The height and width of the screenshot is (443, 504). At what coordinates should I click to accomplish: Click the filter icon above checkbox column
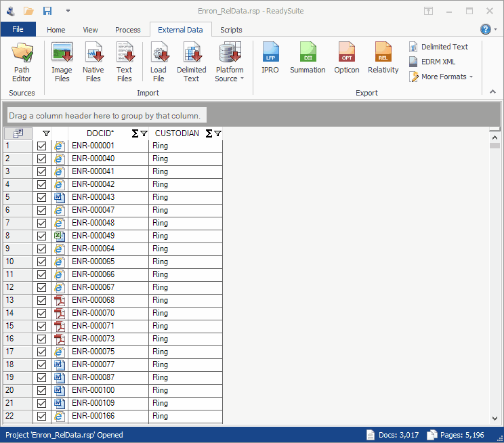click(46, 133)
